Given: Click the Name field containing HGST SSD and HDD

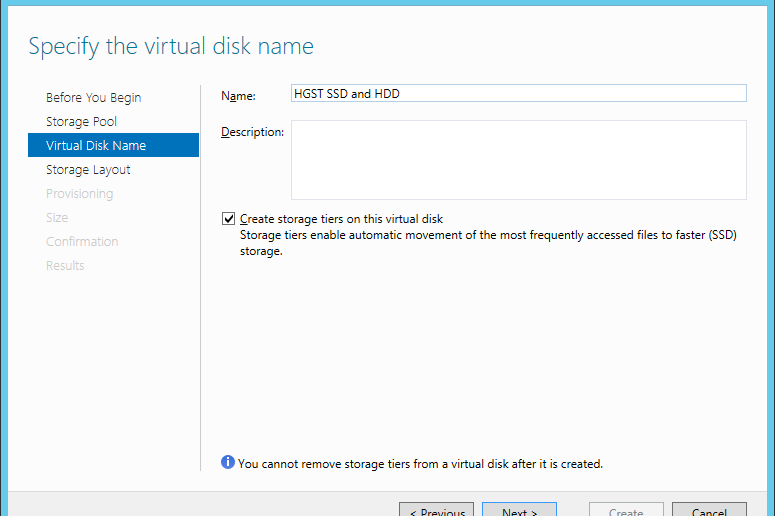Looking at the screenshot, I should click(x=518, y=93).
